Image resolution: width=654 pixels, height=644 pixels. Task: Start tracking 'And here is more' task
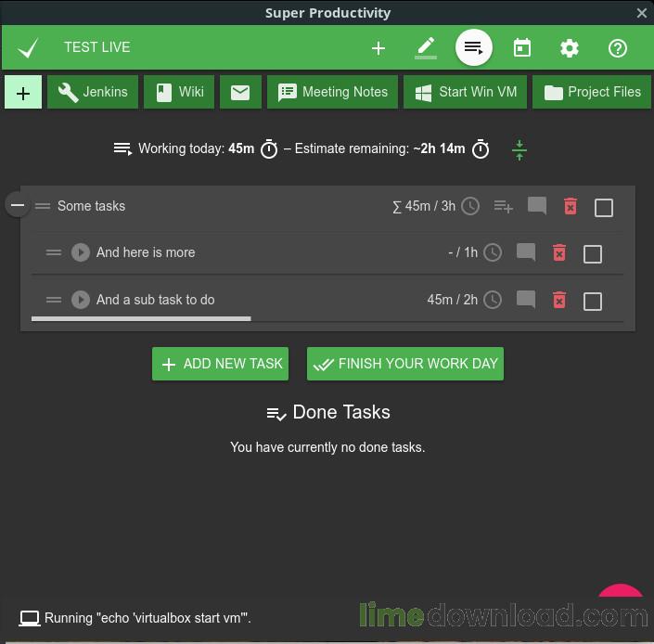tap(81, 252)
